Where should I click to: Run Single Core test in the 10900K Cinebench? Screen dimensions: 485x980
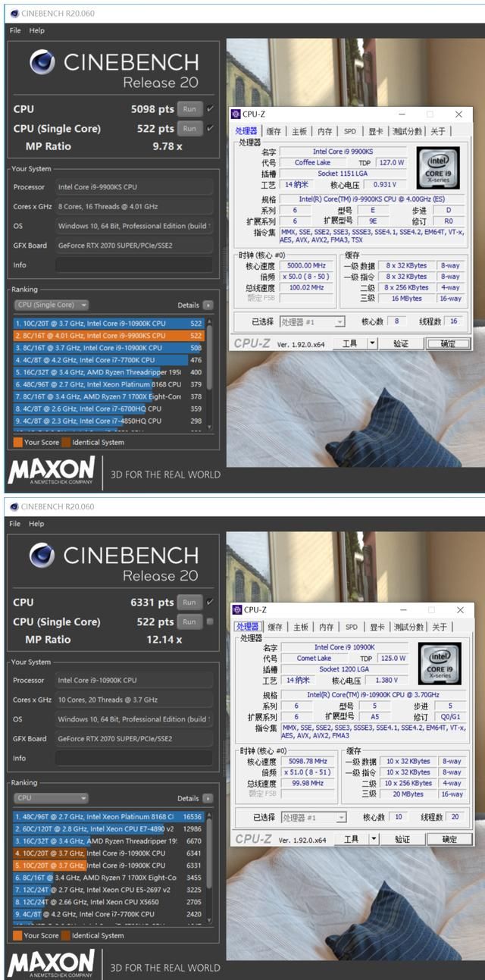[189, 622]
